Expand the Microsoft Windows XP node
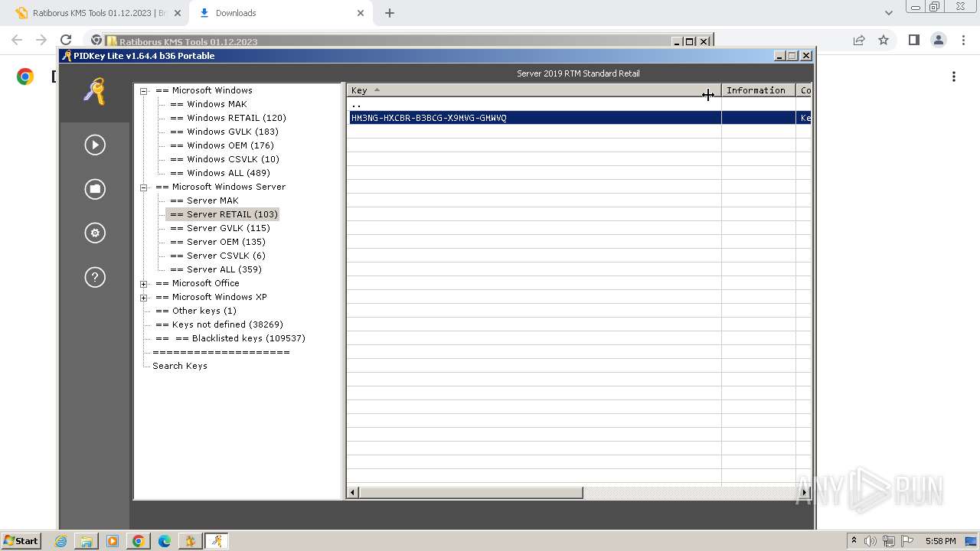The width and height of the screenshot is (980, 551). click(143, 298)
